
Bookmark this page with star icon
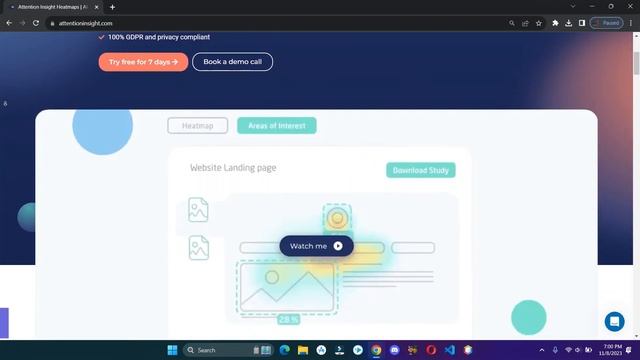click(x=539, y=23)
